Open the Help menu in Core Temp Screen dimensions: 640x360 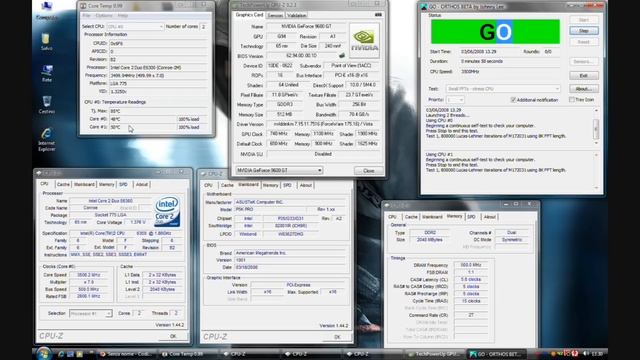[122, 16]
